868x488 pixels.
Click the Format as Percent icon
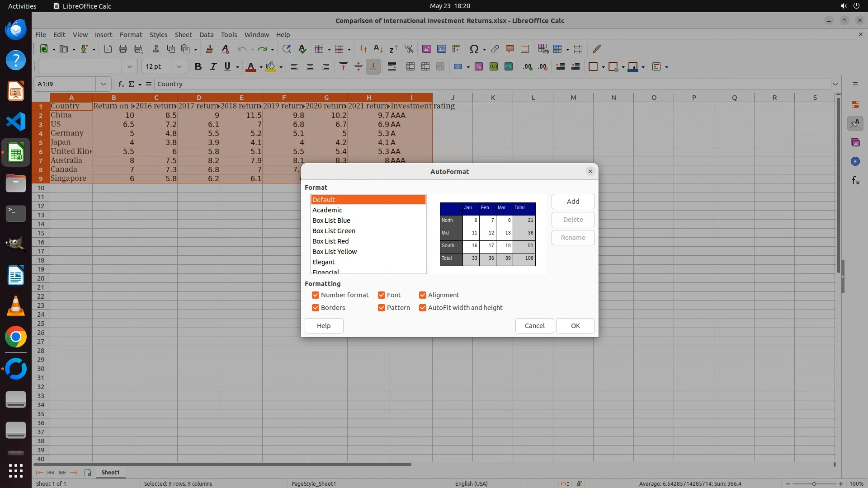tap(479, 66)
